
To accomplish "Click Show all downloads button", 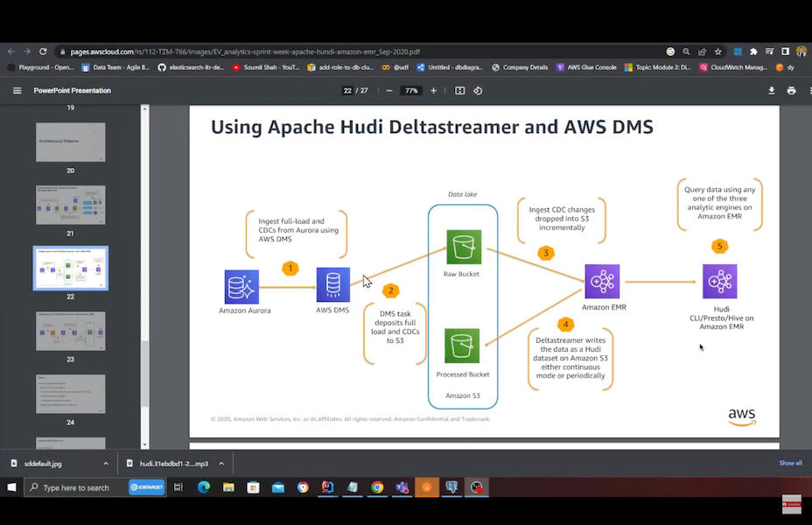I will coord(790,463).
